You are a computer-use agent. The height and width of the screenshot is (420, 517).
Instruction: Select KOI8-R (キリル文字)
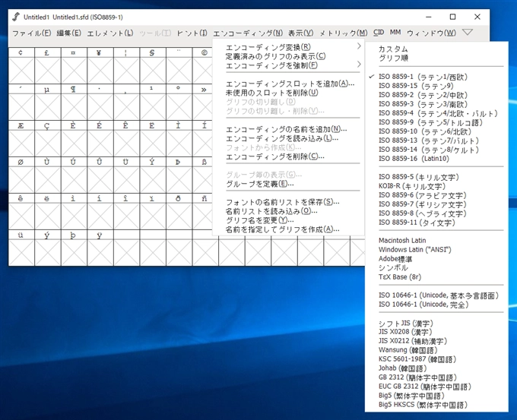click(436, 186)
